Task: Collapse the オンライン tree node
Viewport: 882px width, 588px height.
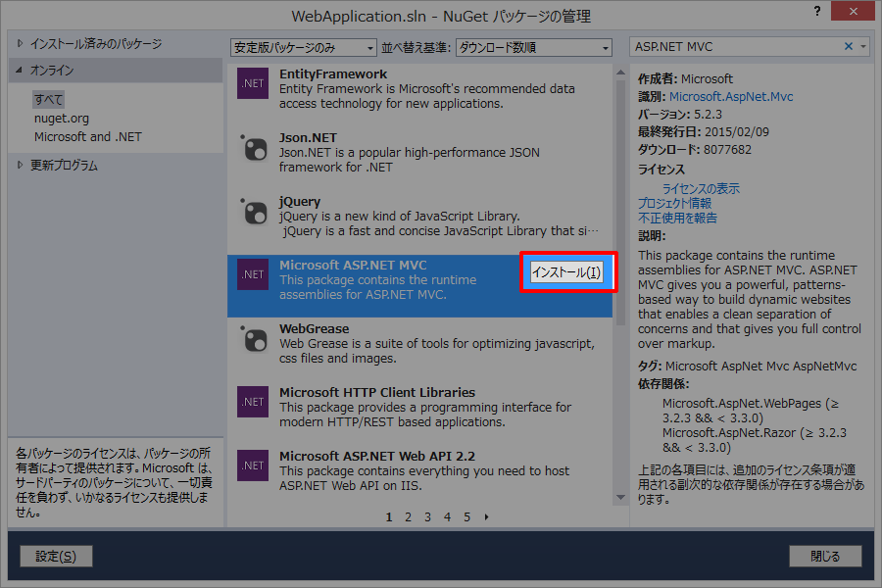Action: pyautogui.click(x=20, y=70)
